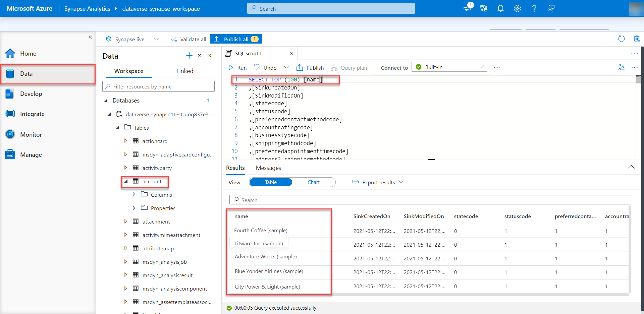This screenshot has width=644, height=314.
Task: Open the Manage hub icon
Action: 10,154
